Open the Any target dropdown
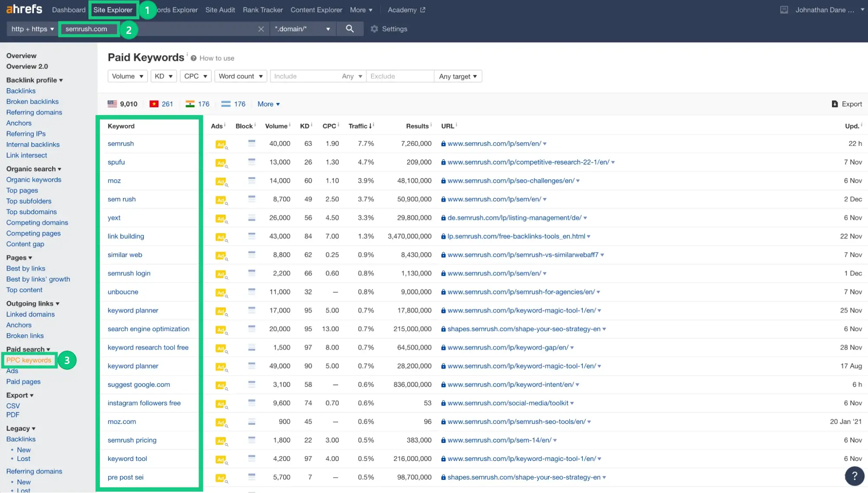 coord(458,76)
